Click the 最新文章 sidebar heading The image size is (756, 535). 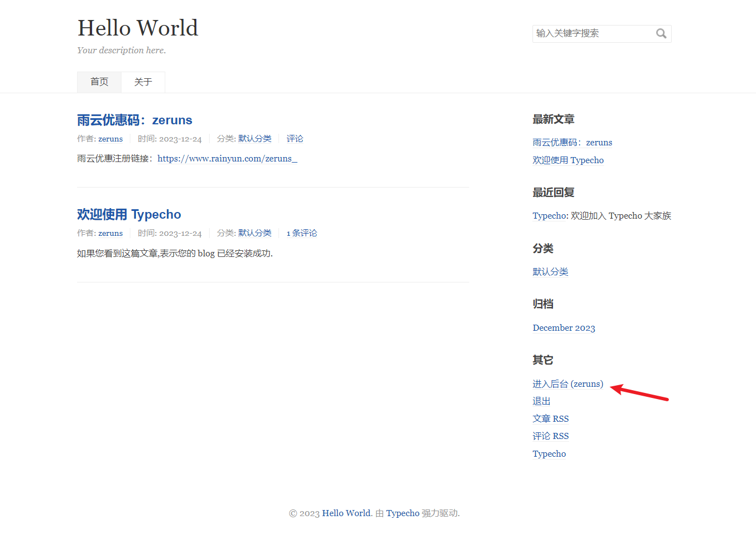click(x=554, y=119)
